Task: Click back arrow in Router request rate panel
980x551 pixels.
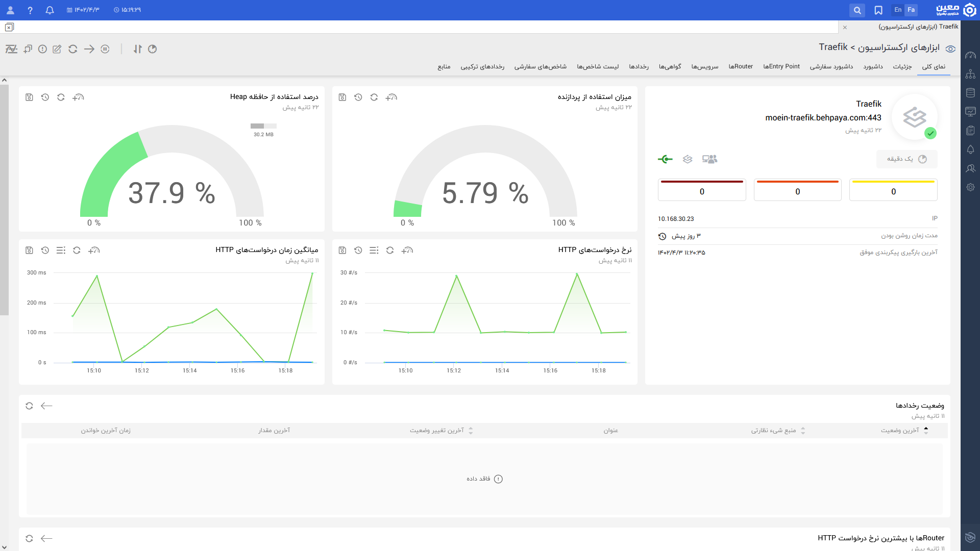Action: click(46, 538)
